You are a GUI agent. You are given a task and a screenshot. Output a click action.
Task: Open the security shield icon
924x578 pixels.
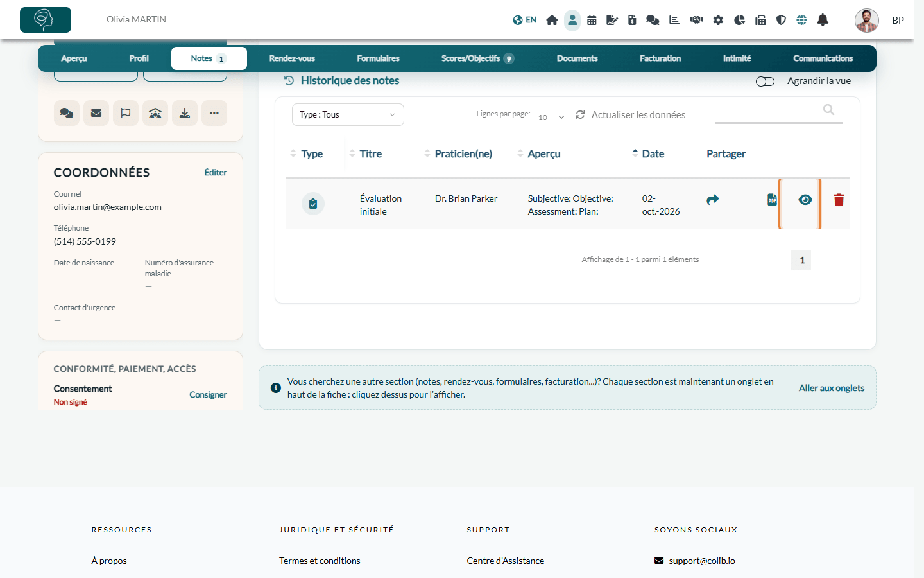tap(781, 20)
